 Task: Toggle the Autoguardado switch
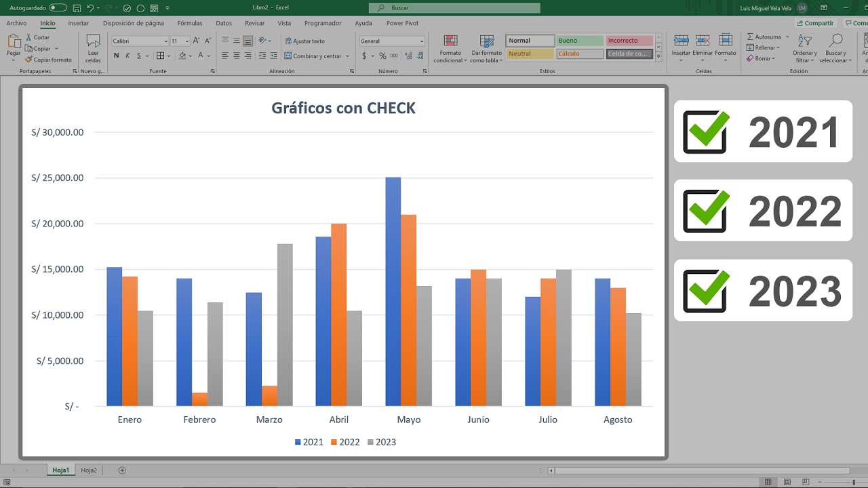tap(58, 8)
